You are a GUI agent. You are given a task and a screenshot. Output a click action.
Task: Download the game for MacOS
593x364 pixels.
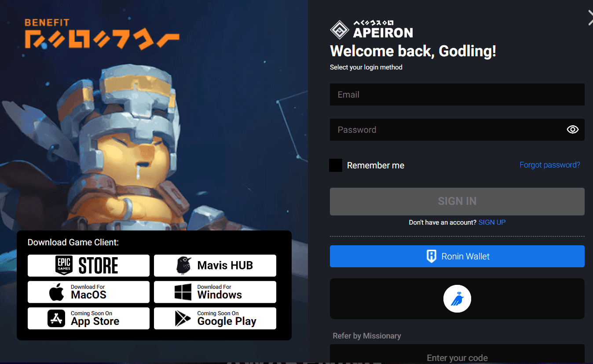[88, 292]
